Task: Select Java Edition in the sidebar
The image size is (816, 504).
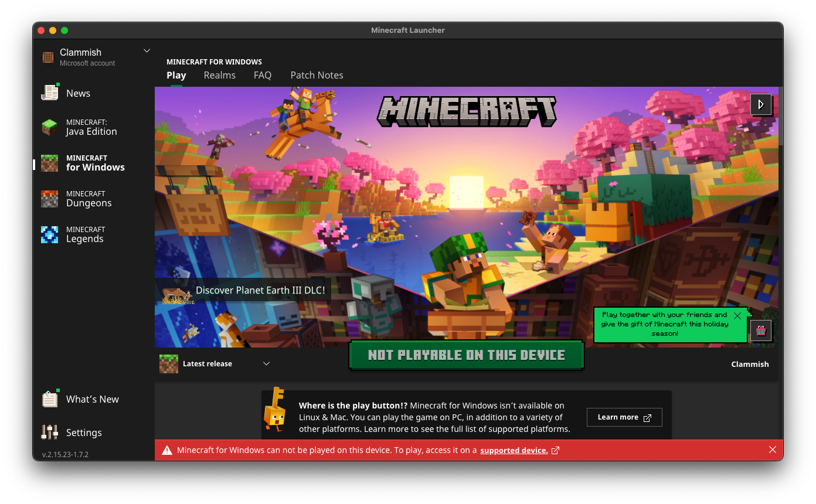Action: click(91, 128)
